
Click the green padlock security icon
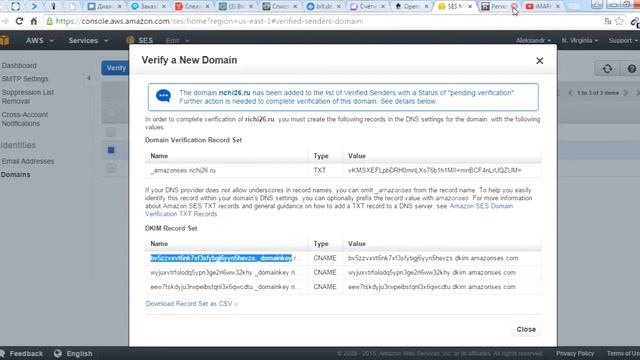50,21
